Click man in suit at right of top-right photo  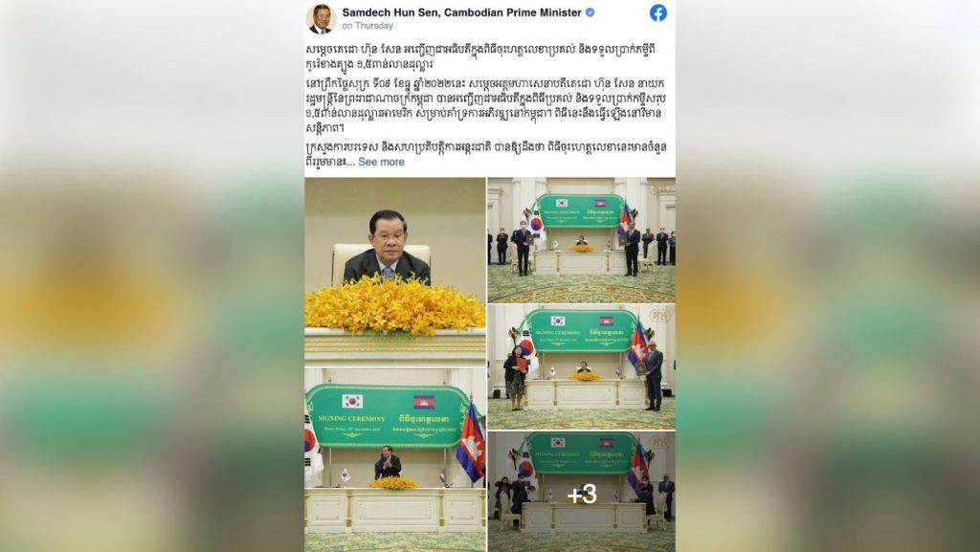point(632,249)
